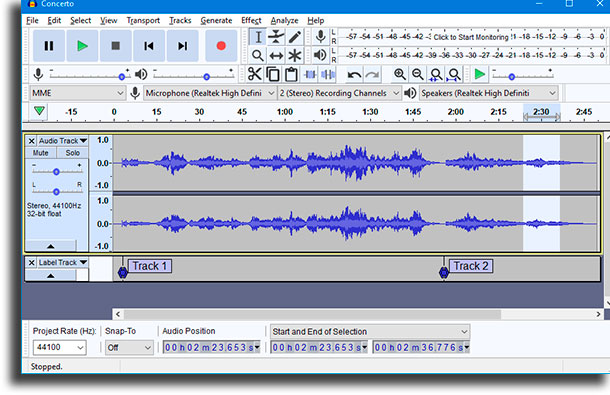Skip to end of project
This screenshot has height=395, width=610.
tap(182, 46)
